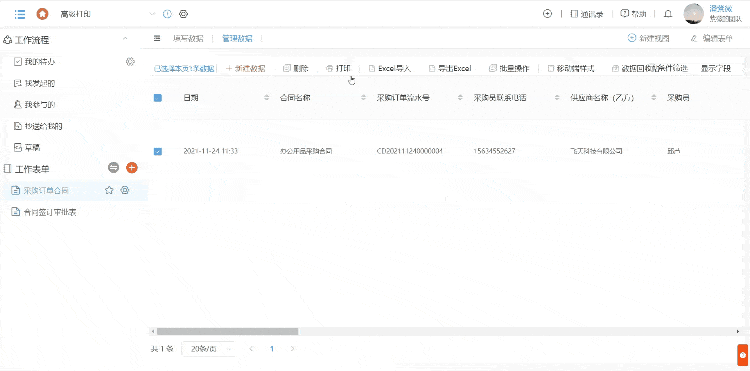750x371 pixels.
Task: Open the orange floating help button
Action: pos(742,355)
